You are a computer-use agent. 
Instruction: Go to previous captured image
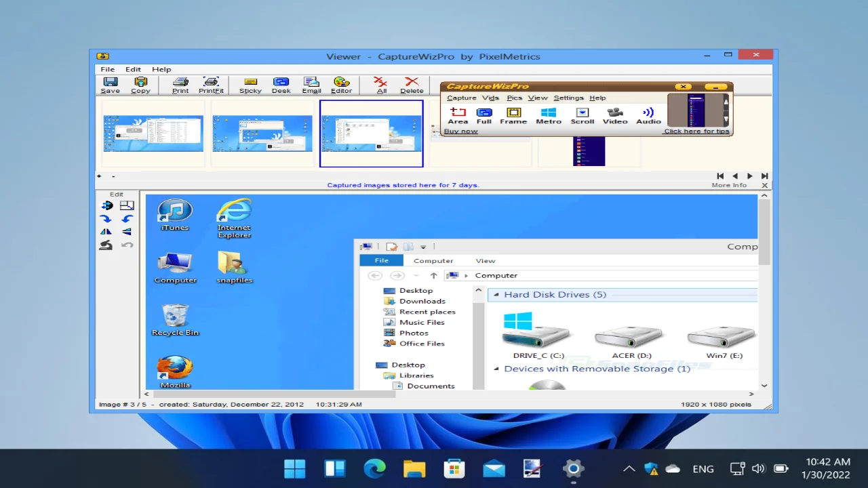click(x=735, y=176)
